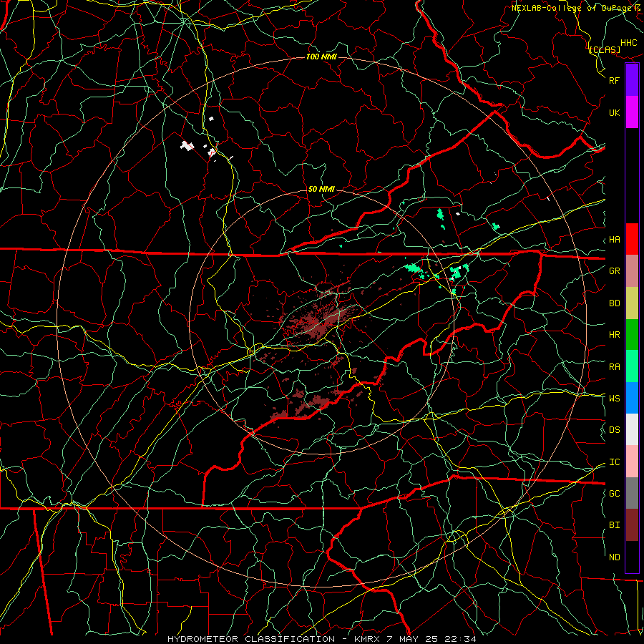
Task: Click the GC legend label
Action: (615, 494)
